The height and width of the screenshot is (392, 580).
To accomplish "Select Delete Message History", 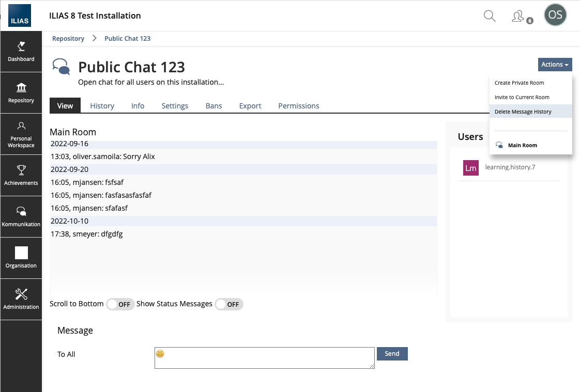I will coord(523,112).
